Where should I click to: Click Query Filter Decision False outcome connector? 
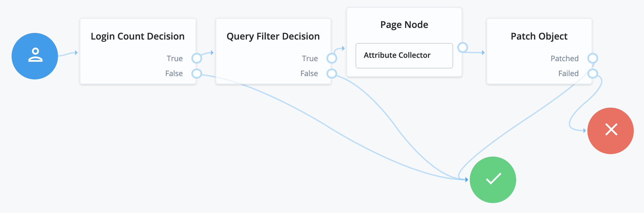332,73
